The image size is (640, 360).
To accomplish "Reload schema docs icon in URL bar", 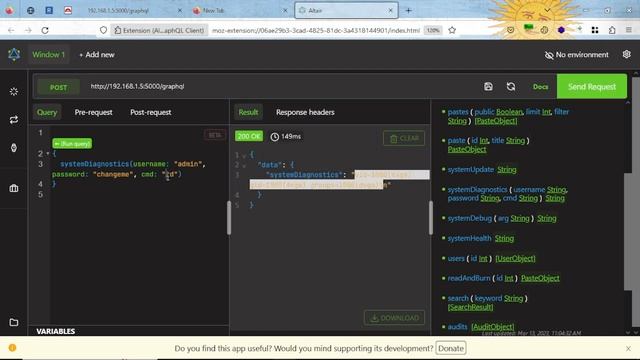I will [x=511, y=87].
